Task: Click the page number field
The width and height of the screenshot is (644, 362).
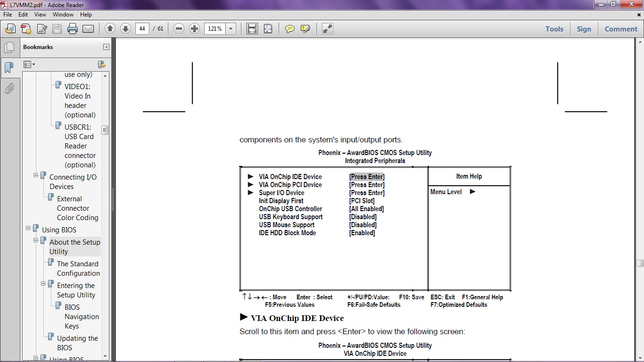Action: [142, 29]
